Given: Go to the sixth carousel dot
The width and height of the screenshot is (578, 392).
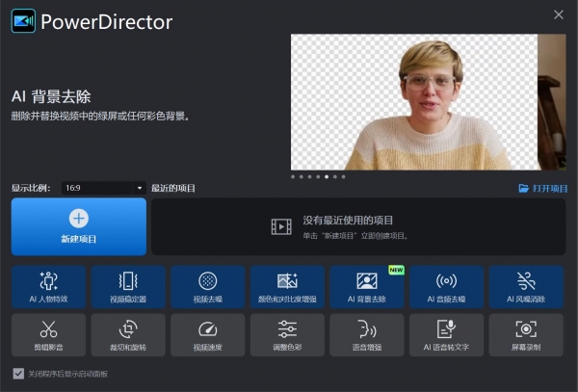Looking at the screenshot, I should (335, 177).
